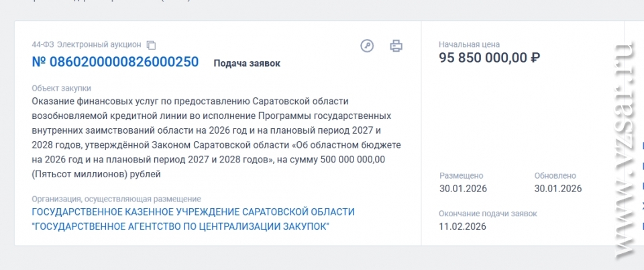The image size is (644, 270).
Task: Click the 11.02.2026 submission deadline date
Action: [463, 226]
